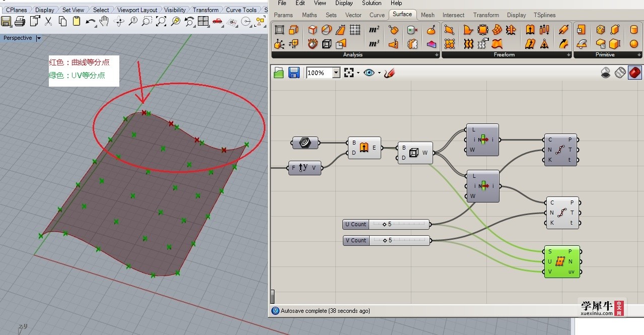Select the Pan hand tool

(105, 21)
